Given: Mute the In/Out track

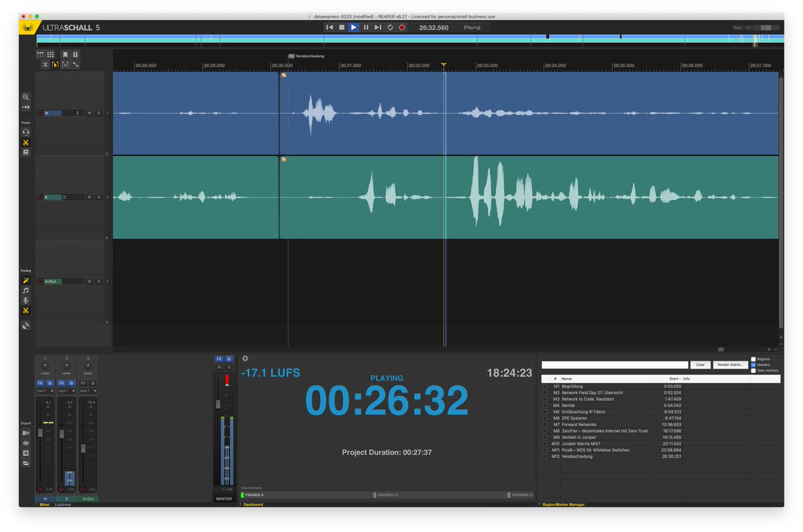Looking at the screenshot, I should pos(89,282).
